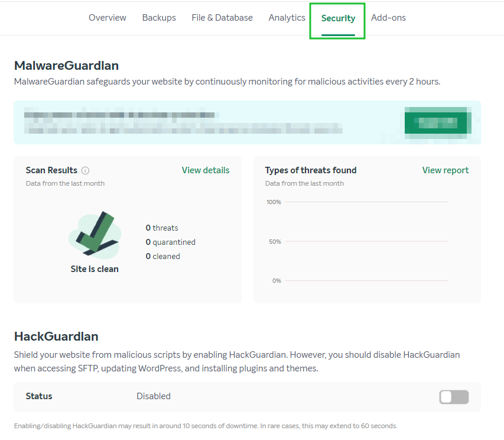
Task: Click the '0 threats' count
Action: coord(162,228)
